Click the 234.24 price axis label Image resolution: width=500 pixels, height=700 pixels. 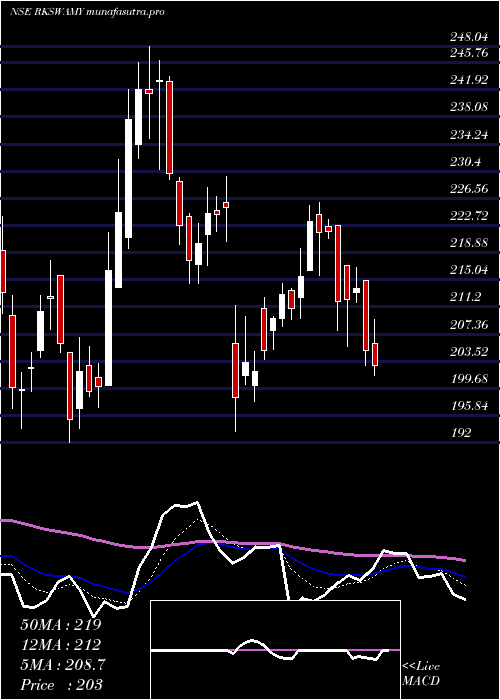pyautogui.click(x=469, y=134)
